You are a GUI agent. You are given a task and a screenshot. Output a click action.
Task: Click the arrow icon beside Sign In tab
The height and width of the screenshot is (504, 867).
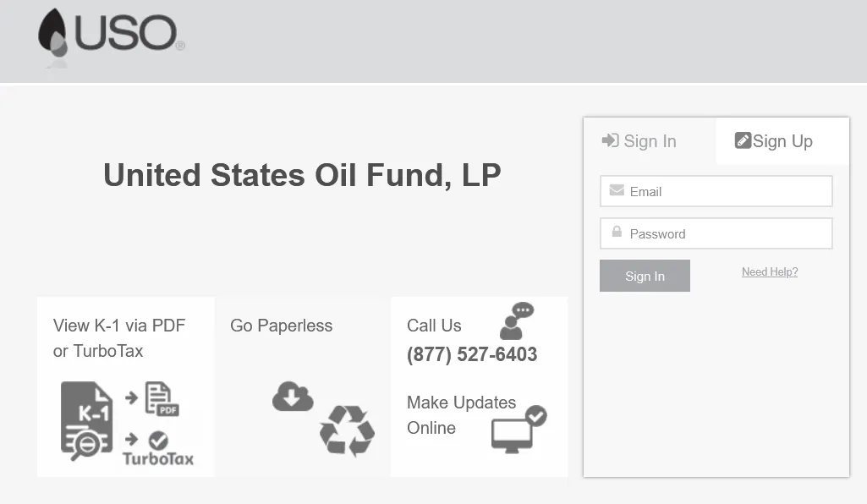click(x=611, y=140)
